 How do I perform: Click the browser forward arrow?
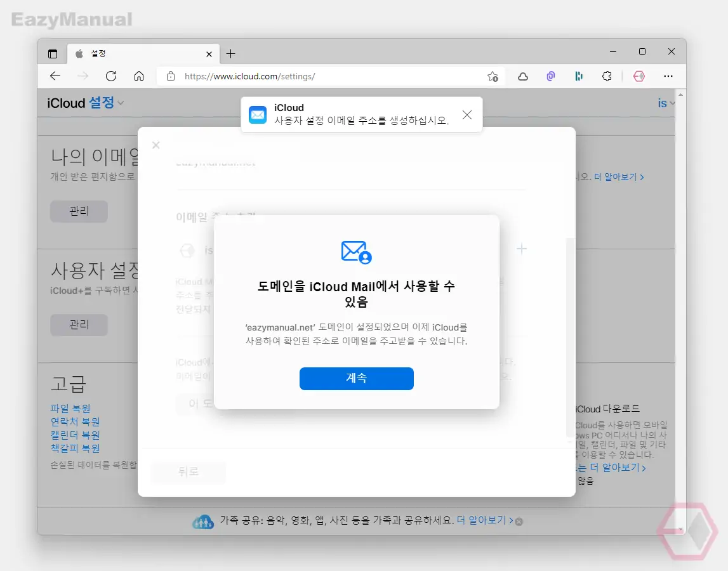point(83,76)
